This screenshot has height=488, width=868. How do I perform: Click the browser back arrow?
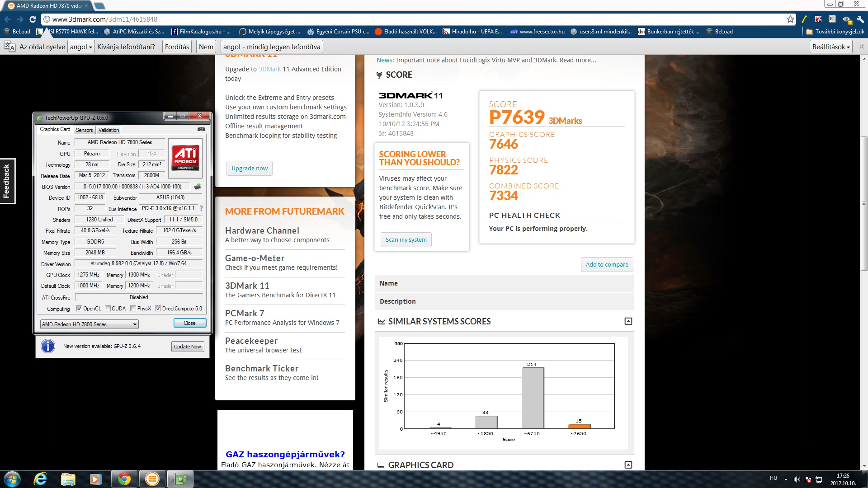(8, 19)
